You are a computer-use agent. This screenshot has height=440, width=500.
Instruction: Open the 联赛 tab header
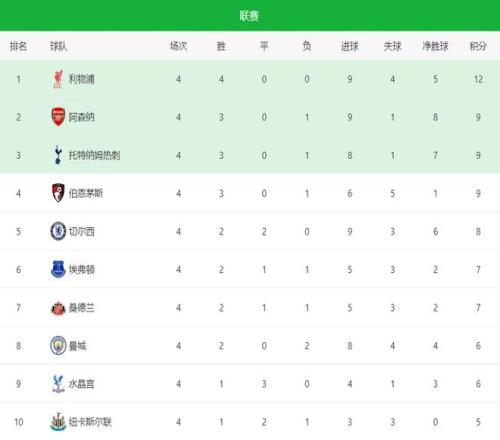(249, 15)
